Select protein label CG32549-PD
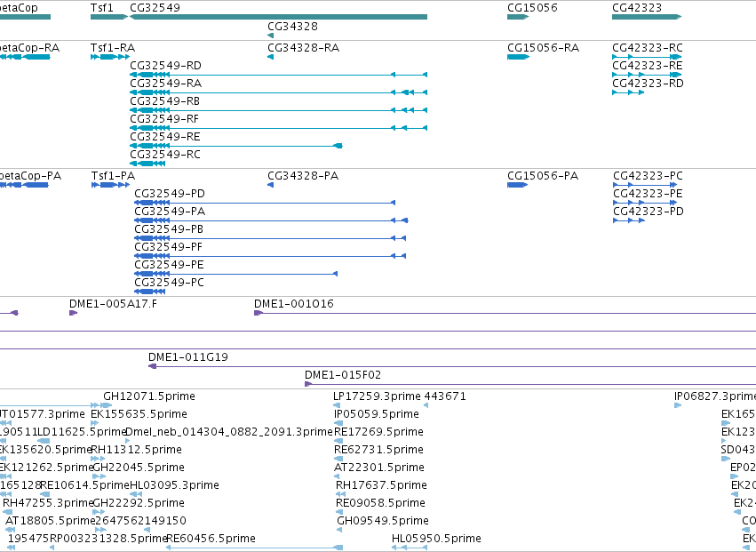 tap(170, 194)
